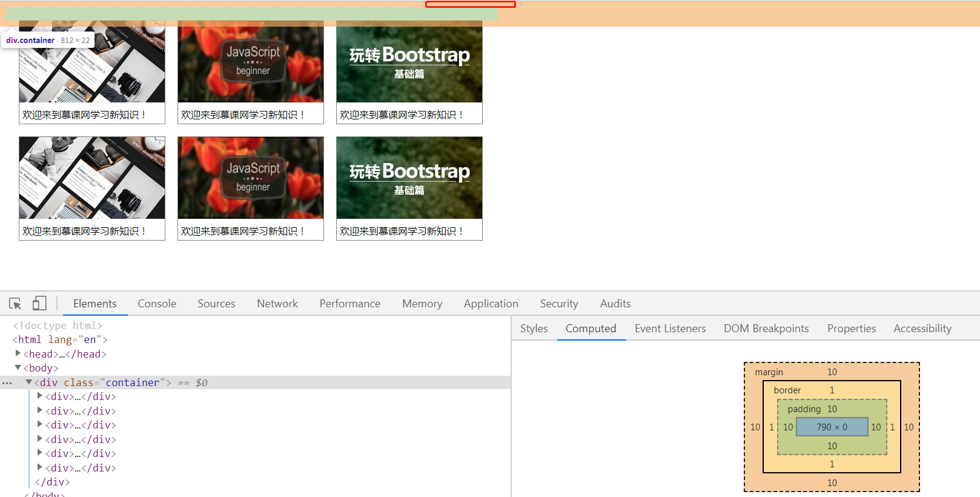Expand the second child div of container
Screen dimensions: 980x497
(40, 410)
